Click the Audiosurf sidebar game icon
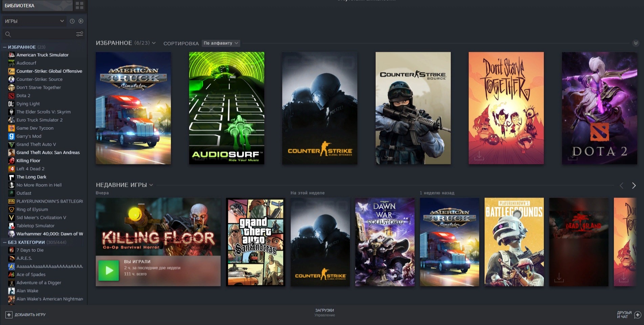Image resolution: width=644 pixels, height=325 pixels. (12, 63)
